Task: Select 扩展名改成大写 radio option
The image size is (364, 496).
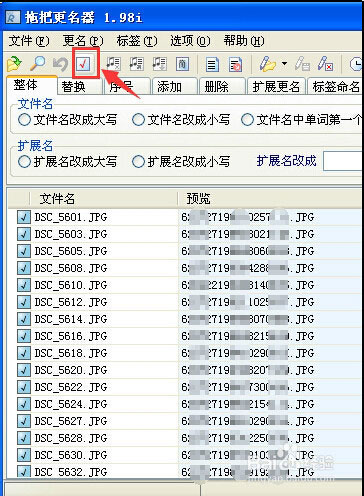Action: tap(68, 162)
